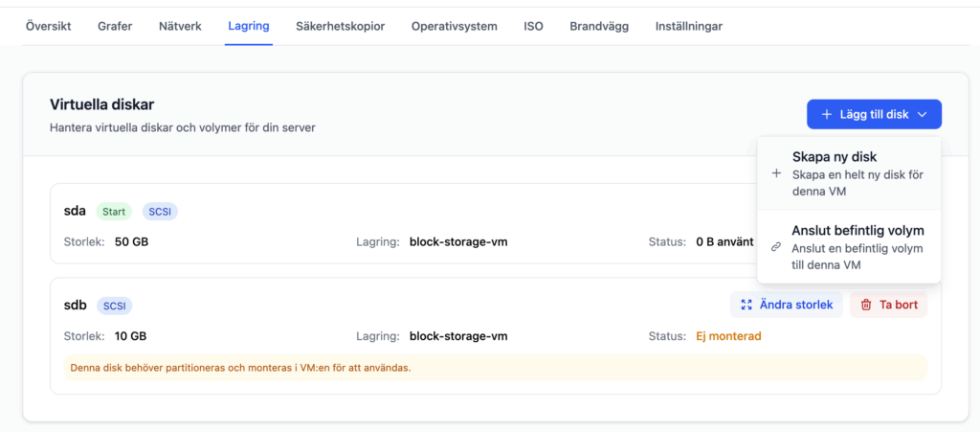Screen dimensions: 980x432
Task: Click the Ej monterad status text
Action: click(726, 336)
